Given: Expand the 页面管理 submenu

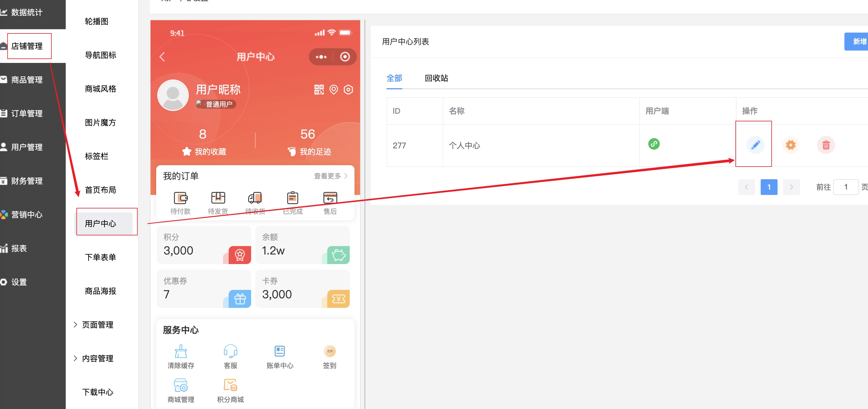Looking at the screenshot, I should point(94,324).
